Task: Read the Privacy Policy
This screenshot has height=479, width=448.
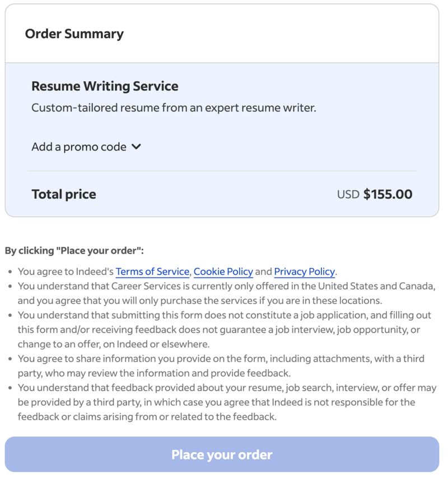Action: pyautogui.click(x=304, y=271)
